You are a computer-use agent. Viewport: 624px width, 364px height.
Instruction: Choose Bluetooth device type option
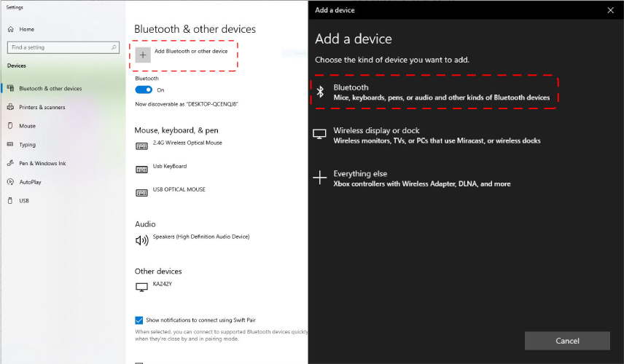tap(434, 92)
